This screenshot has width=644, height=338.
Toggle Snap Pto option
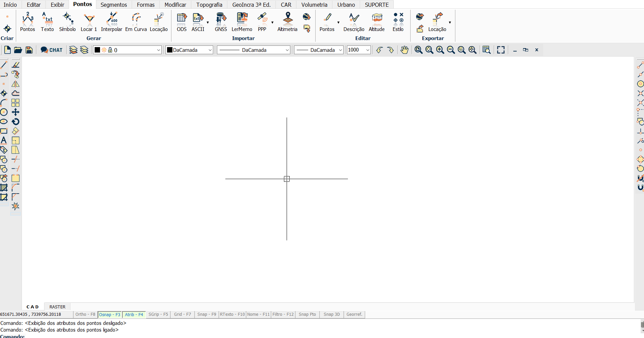tap(307, 314)
